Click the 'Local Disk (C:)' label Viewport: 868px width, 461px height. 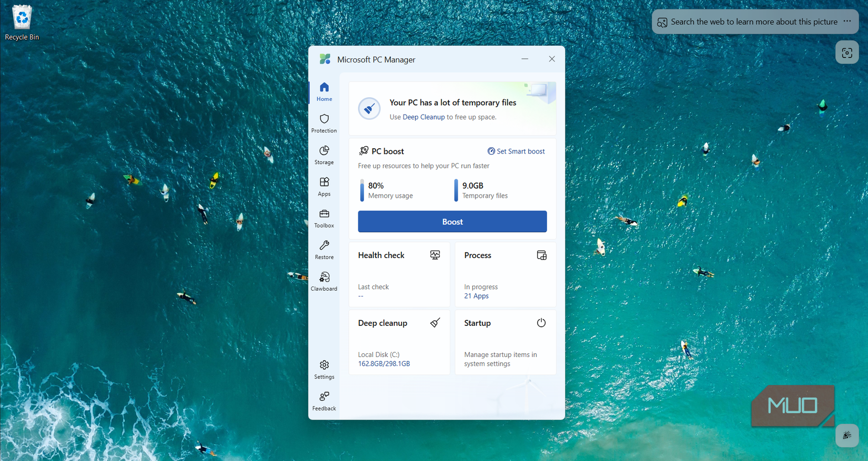379,355
